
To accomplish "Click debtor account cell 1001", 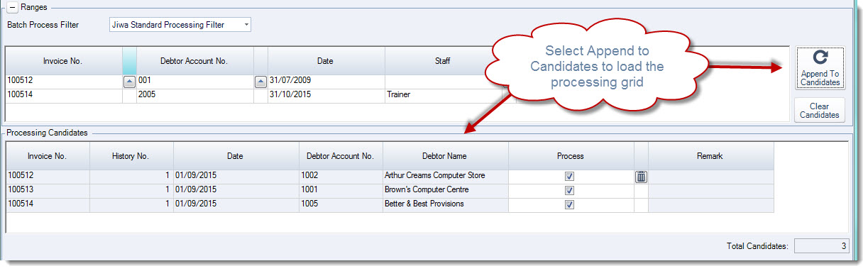I will pos(341,191).
